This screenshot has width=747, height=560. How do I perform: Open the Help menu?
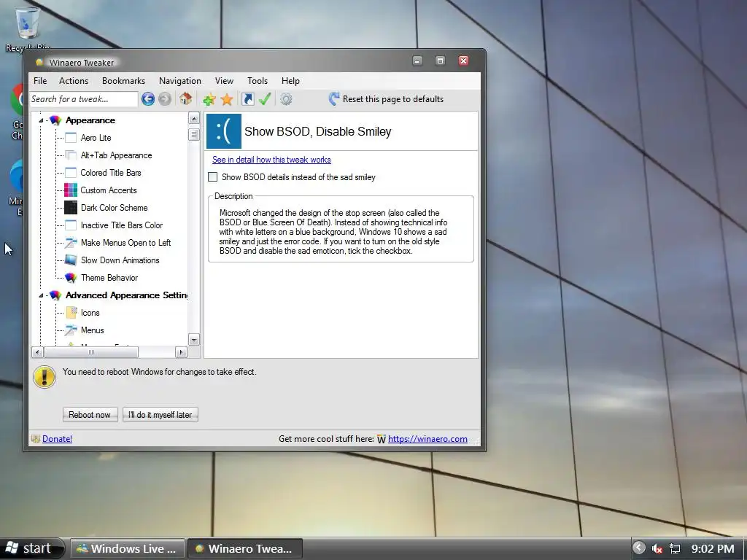point(290,80)
